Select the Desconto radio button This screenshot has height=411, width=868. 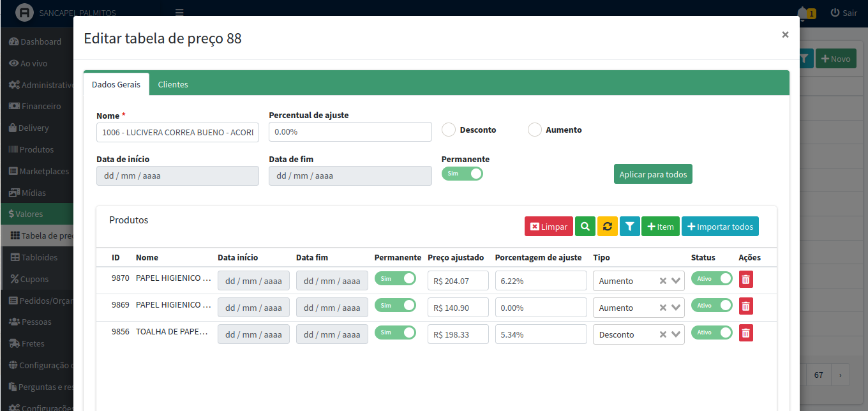click(449, 130)
